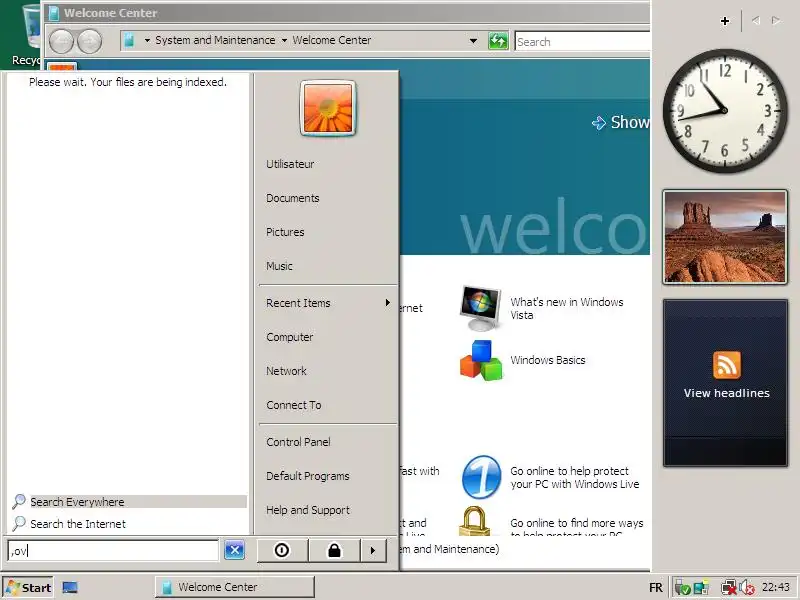Open address bar history dropdown

(x=473, y=41)
